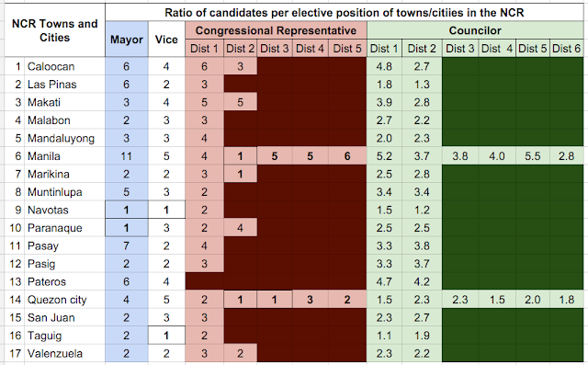
Task: Select Taguig vice cell showing 1
Action: coord(166,336)
